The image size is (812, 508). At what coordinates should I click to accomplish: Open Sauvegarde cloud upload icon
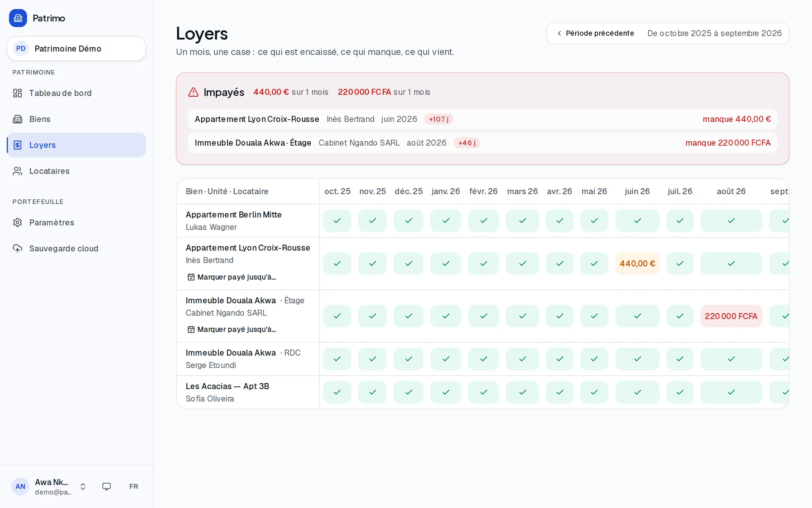pyautogui.click(x=17, y=248)
